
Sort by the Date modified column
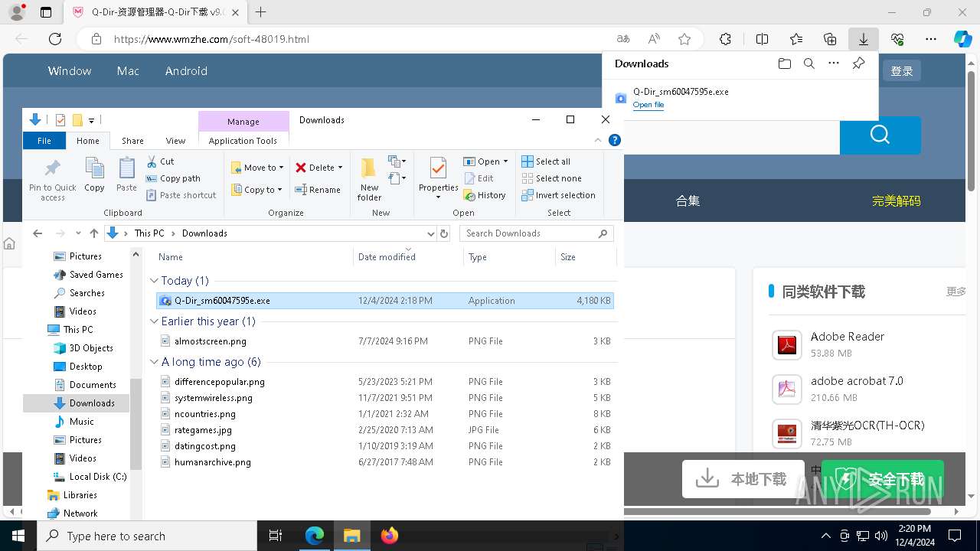click(407, 257)
